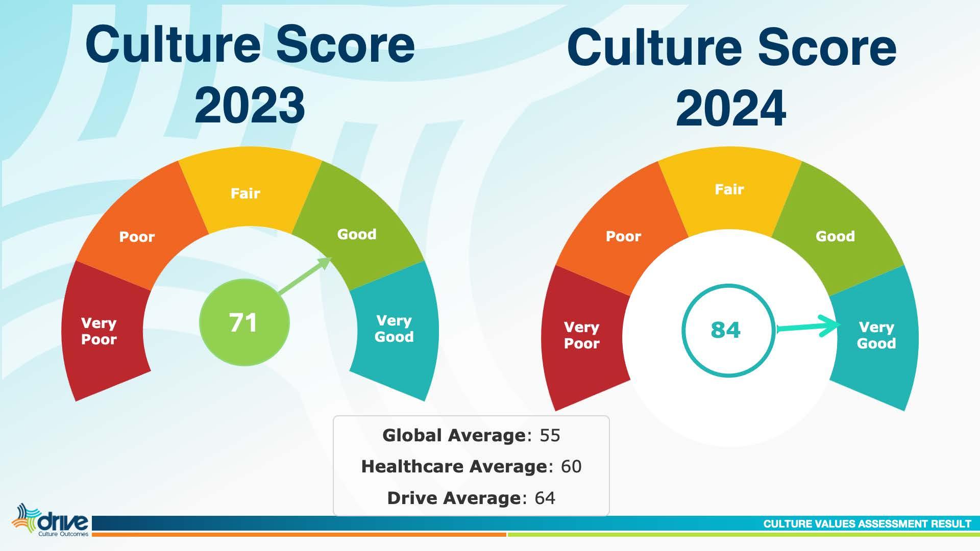Click the green 71 score circle
This screenshot has width=980, height=551.
[x=244, y=323]
